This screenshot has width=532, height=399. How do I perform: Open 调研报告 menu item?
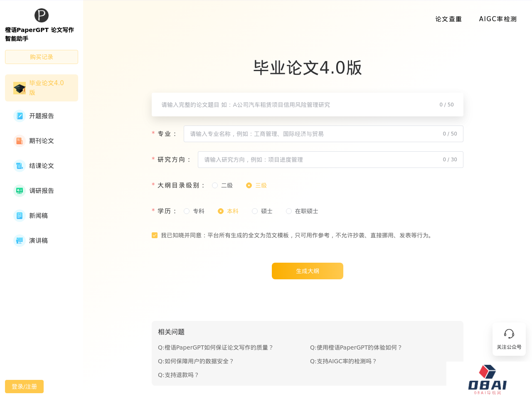[42, 191]
